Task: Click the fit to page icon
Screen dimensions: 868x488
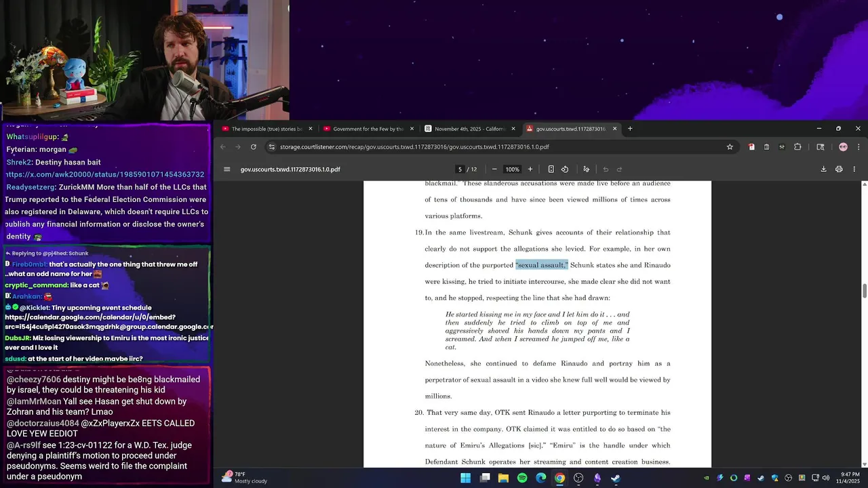Action: coord(551,169)
